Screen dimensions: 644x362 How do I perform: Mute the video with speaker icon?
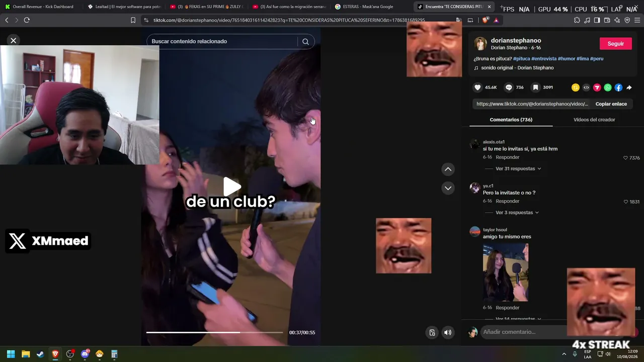point(448,332)
